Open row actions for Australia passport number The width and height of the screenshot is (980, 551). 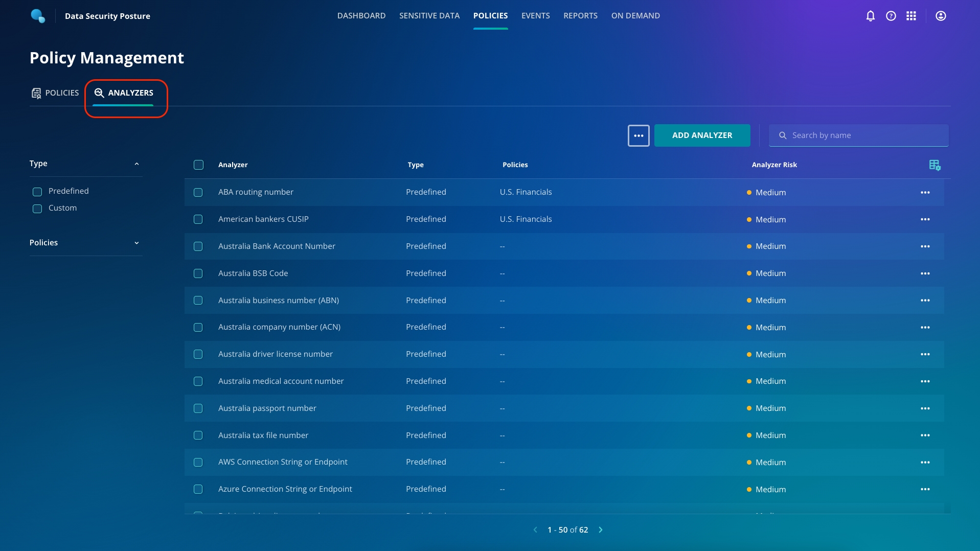[x=925, y=408]
